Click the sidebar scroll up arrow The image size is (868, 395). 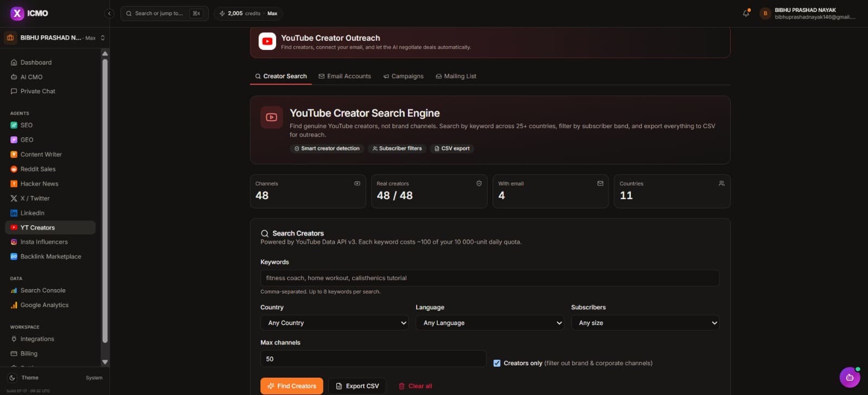pyautogui.click(x=105, y=54)
